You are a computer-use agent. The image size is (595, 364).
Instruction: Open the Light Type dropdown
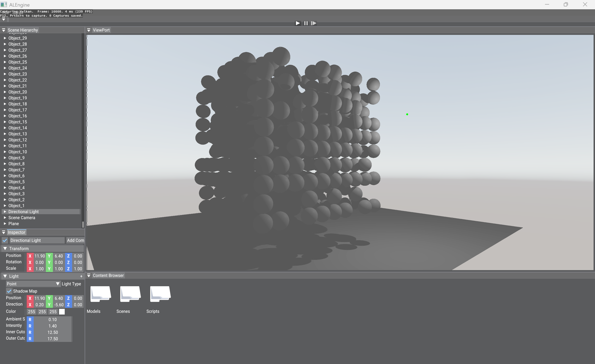(33, 284)
